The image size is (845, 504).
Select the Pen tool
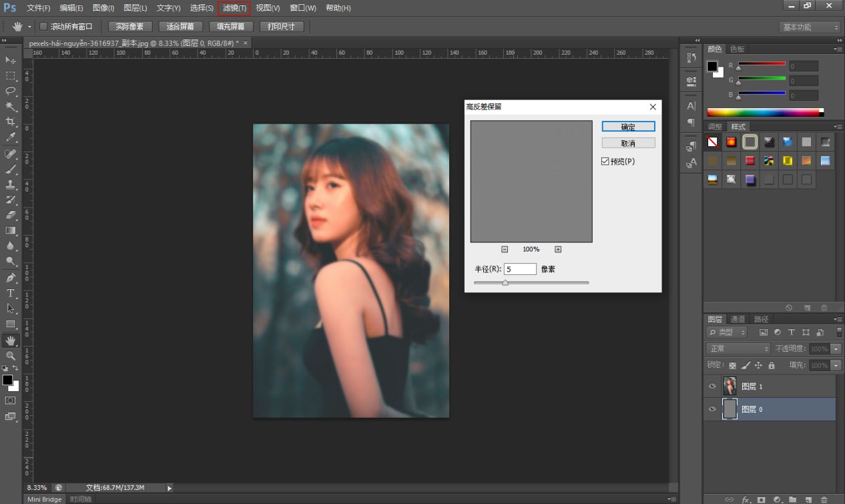tap(11, 278)
